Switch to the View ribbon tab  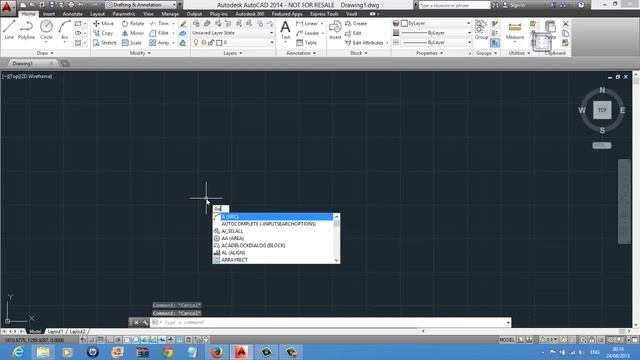[148, 14]
